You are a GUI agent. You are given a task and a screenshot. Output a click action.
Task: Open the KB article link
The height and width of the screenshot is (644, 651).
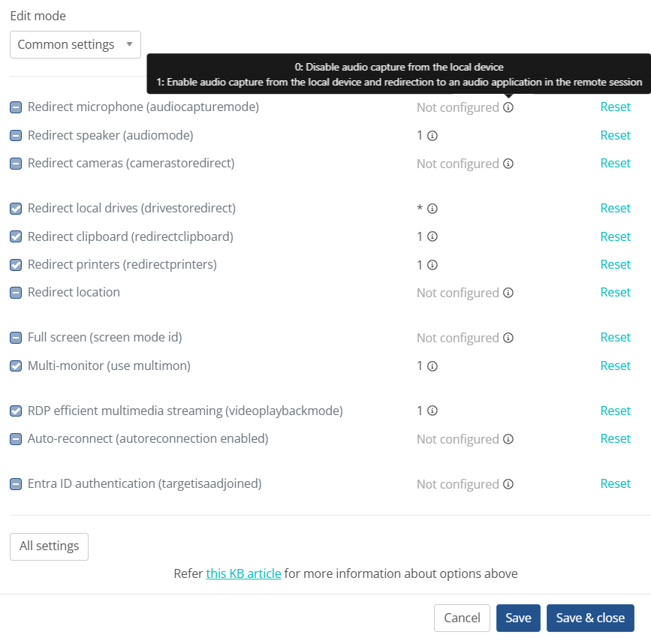pos(243,573)
